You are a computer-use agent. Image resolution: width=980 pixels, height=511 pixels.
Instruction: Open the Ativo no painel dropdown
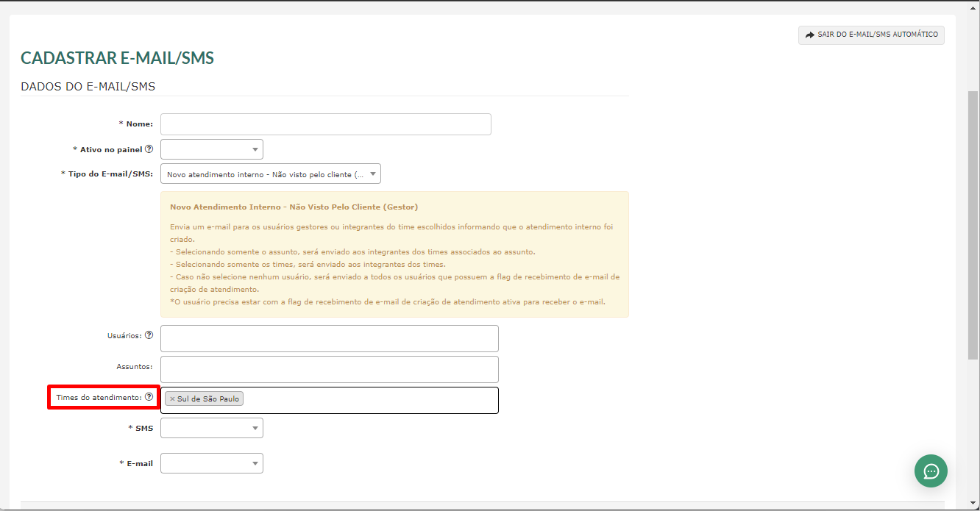click(x=212, y=149)
